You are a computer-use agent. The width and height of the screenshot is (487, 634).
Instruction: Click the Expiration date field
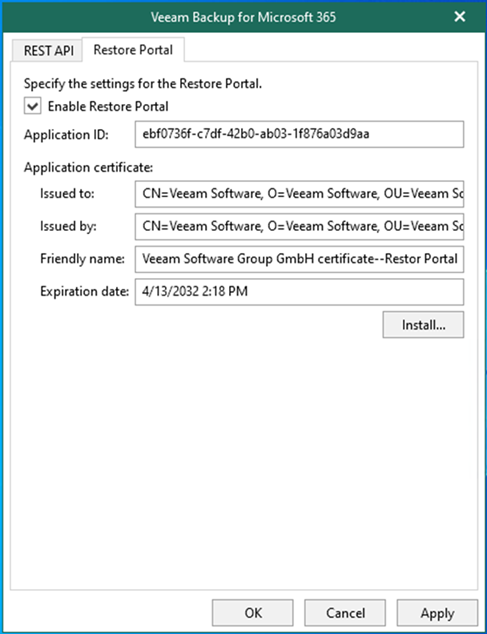pyautogui.click(x=299, y=292)
